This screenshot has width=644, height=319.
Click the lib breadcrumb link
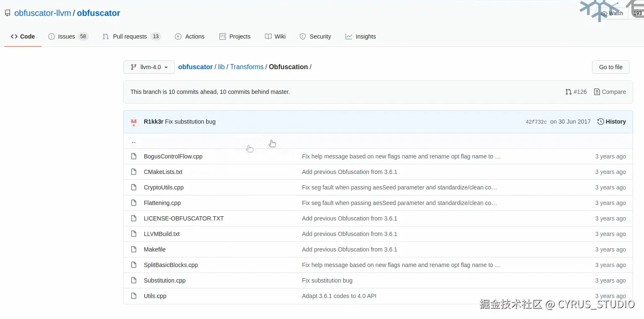tap(221, 67)
